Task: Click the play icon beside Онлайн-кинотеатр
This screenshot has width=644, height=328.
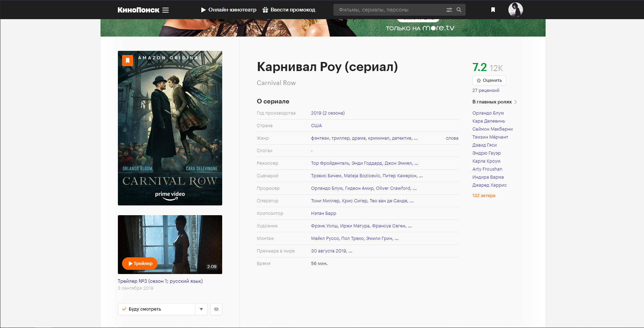Action: 203,10
